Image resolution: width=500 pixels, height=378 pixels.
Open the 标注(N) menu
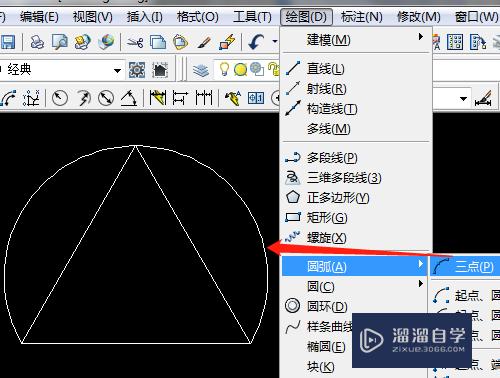coord(362,16)
